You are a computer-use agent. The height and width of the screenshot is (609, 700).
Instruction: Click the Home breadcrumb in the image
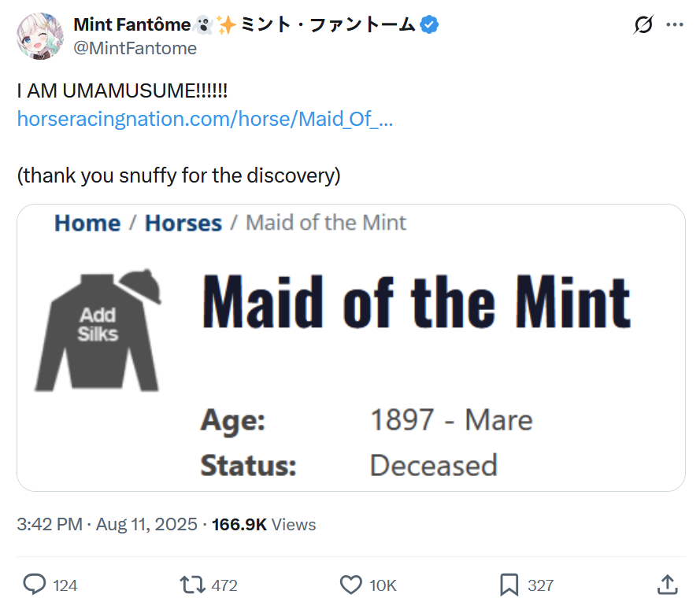[87, 223]
